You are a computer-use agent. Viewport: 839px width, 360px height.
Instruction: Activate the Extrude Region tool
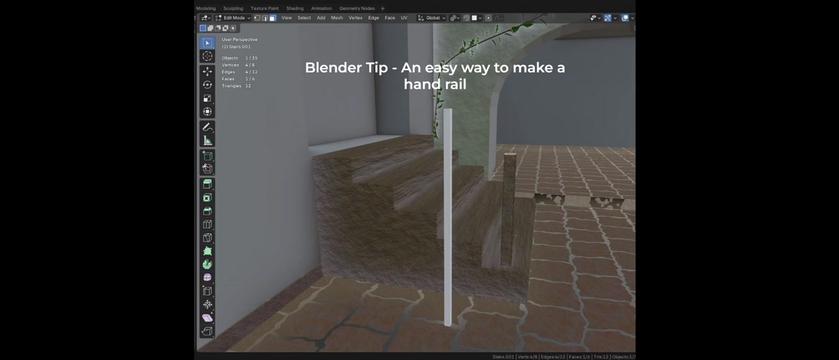click(x=208, y=184)
